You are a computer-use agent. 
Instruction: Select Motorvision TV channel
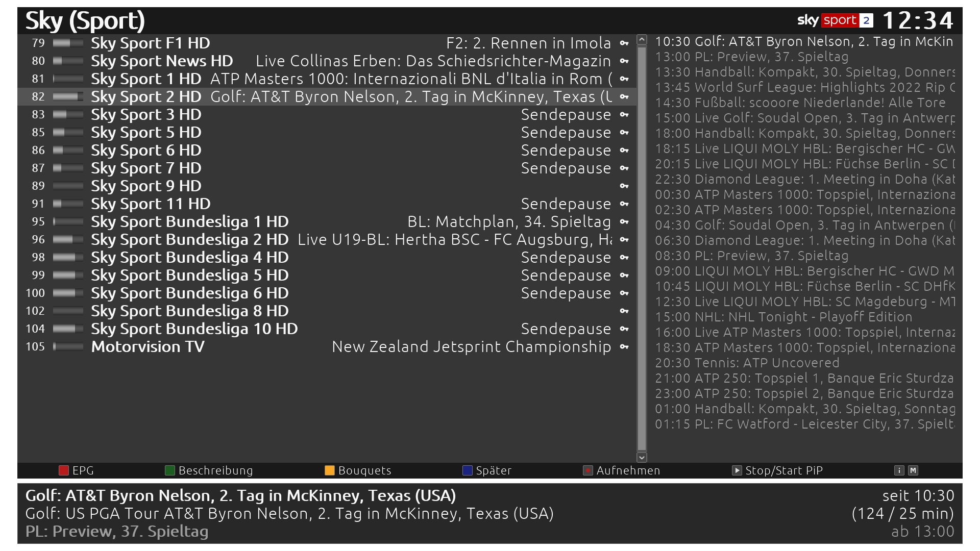click(148, 347)
